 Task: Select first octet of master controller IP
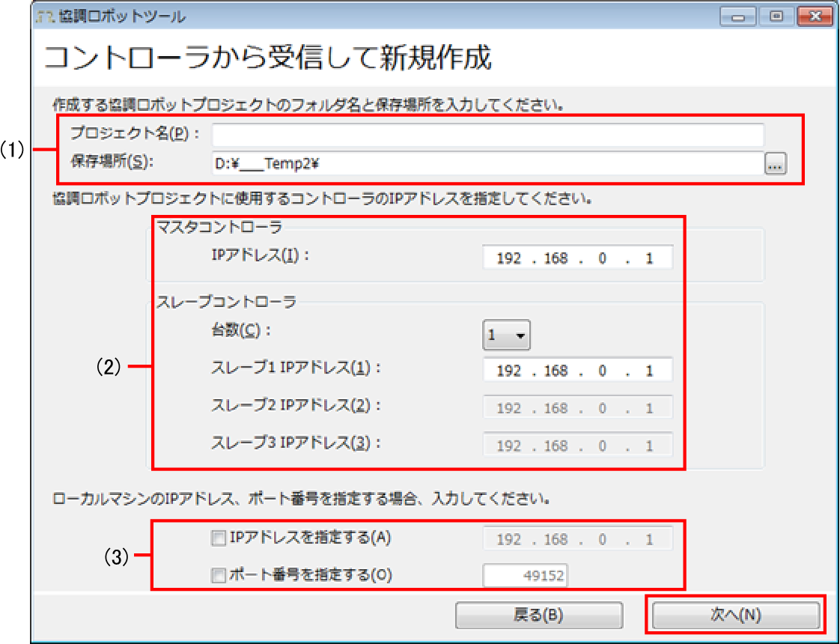pos(508,258)
